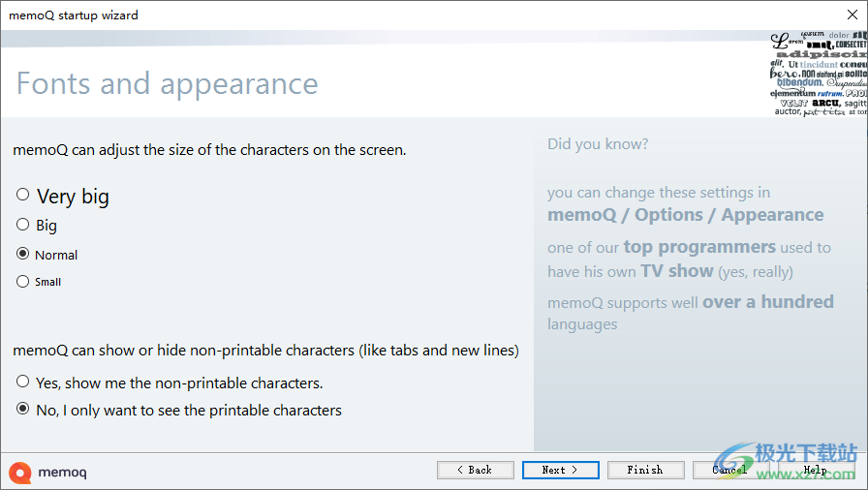868x490 pixels.
Task: Choose only printable characters option
Action: [x=22, y=410]
